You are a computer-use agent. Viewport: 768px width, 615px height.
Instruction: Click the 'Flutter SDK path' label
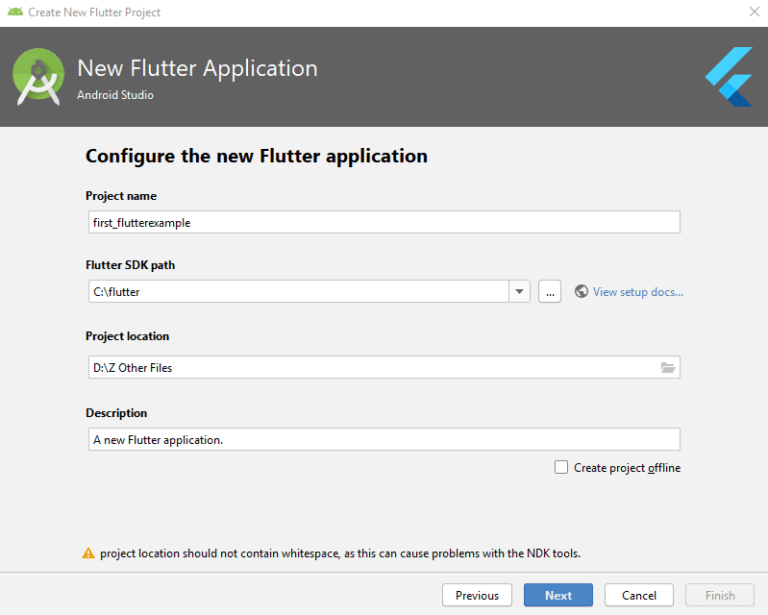pyautogui.click(x=130, y=265)
